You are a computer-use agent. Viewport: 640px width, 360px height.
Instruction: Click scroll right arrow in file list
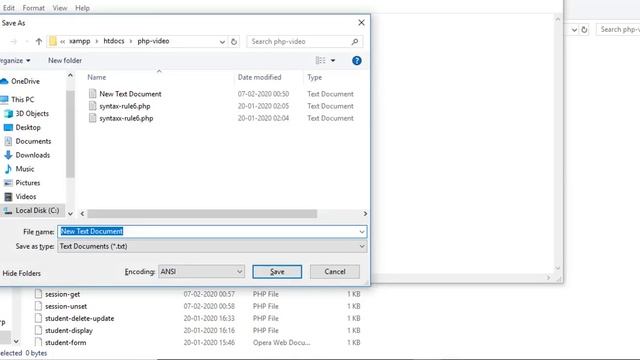pyautogui.click(x=365, y=214)
